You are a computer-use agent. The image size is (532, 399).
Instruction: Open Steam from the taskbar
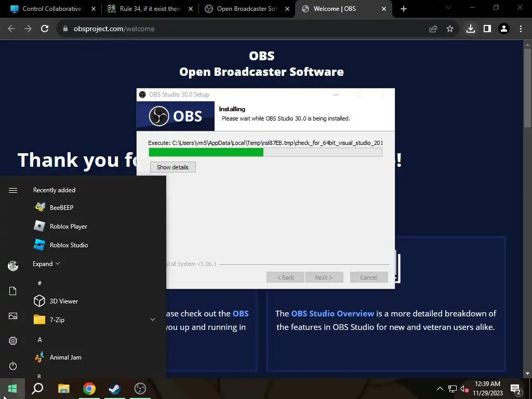click(x=114, y=389)
